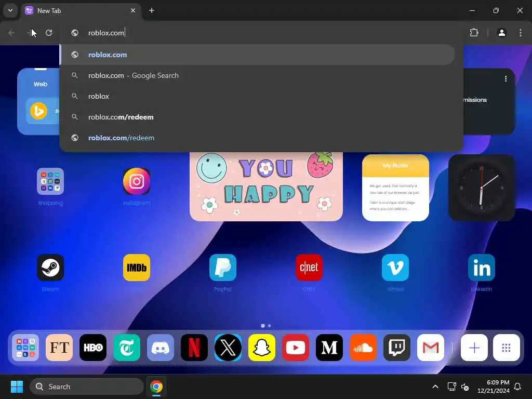Open Discord from the dock

[x=161, y=348]
